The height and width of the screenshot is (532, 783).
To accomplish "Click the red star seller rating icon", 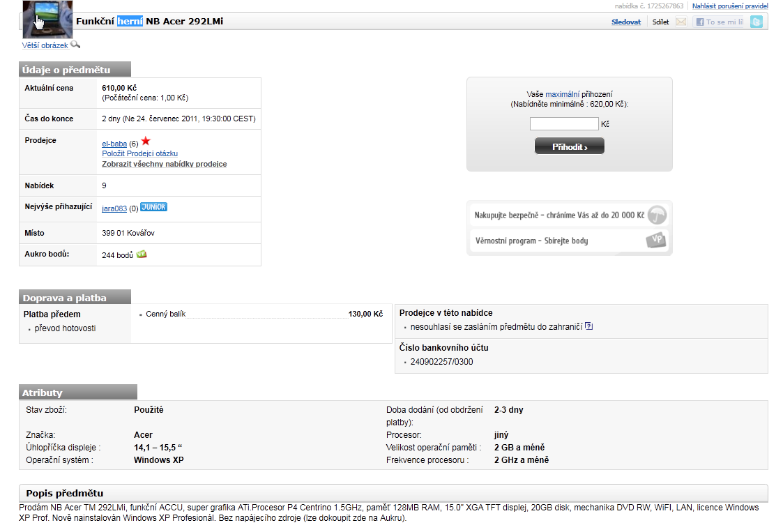I will [x=146, y=141].
